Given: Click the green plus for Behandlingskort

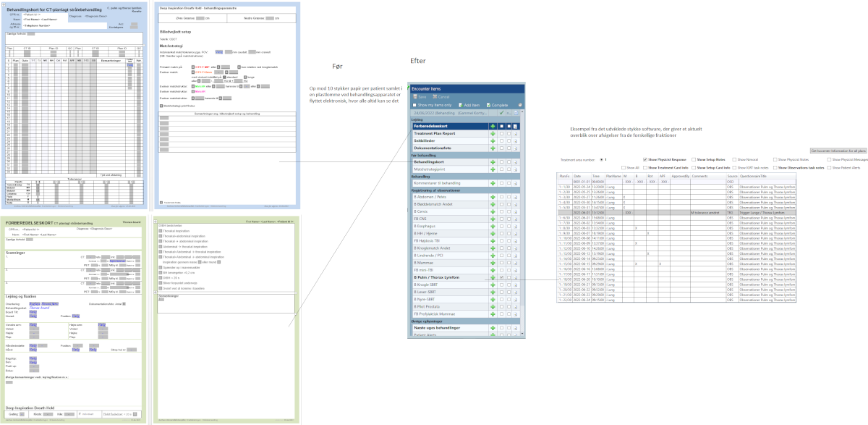Looking at the screenshot, I should click(493, 162).
